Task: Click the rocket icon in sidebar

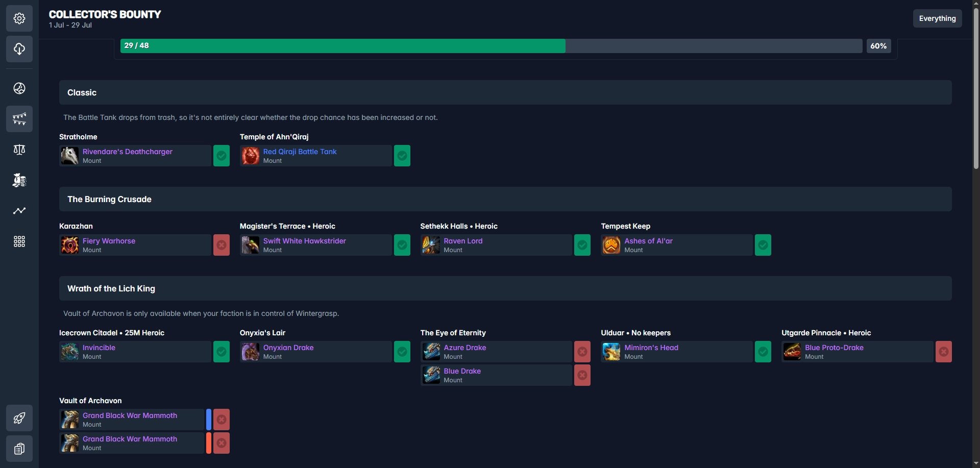Action: [x=19, y=418]
